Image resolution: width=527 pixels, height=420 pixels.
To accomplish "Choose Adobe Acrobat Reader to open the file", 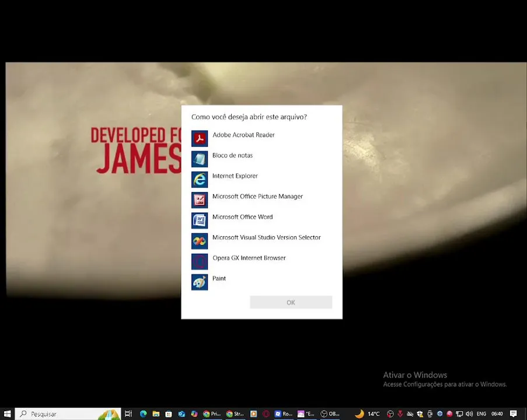I will coord(261,138).
